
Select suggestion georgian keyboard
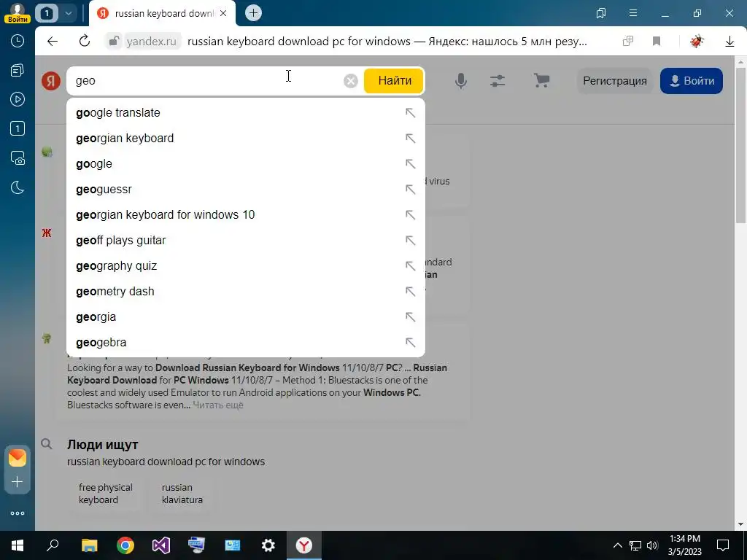pyautogui.click(x=245, y=138)
